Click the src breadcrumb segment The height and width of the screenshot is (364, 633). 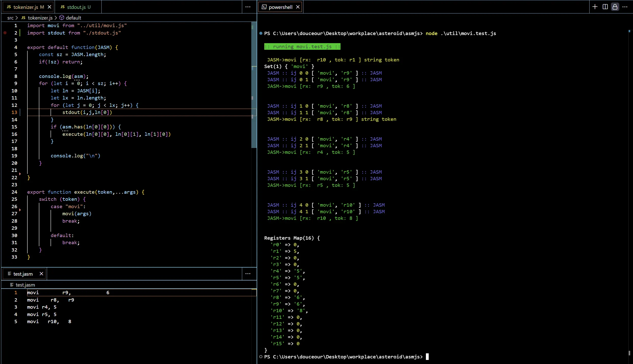point(10,18)
